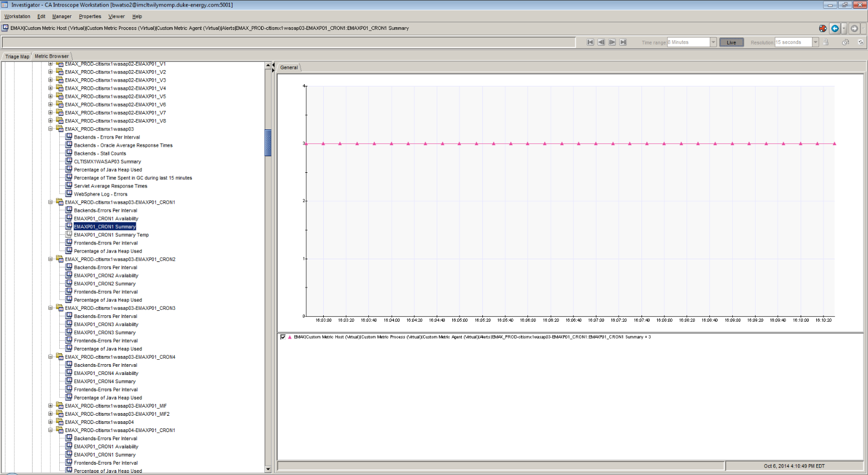Click the refresh icon at the toolbar's right end
This screenshot has width=868, height=475.
(x=860, y=42)
